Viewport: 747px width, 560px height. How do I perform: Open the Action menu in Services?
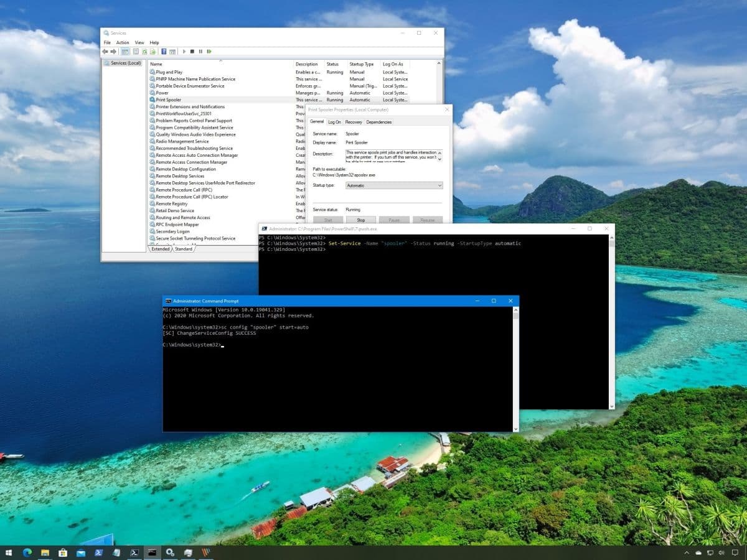click(x=123, y=42)
